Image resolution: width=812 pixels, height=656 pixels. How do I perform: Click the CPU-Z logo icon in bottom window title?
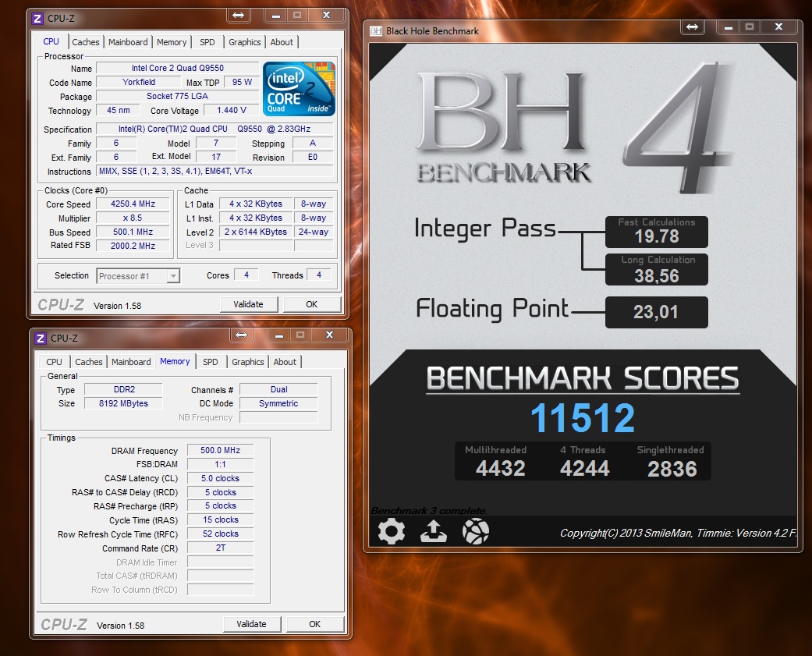click(x=41, y=339)
